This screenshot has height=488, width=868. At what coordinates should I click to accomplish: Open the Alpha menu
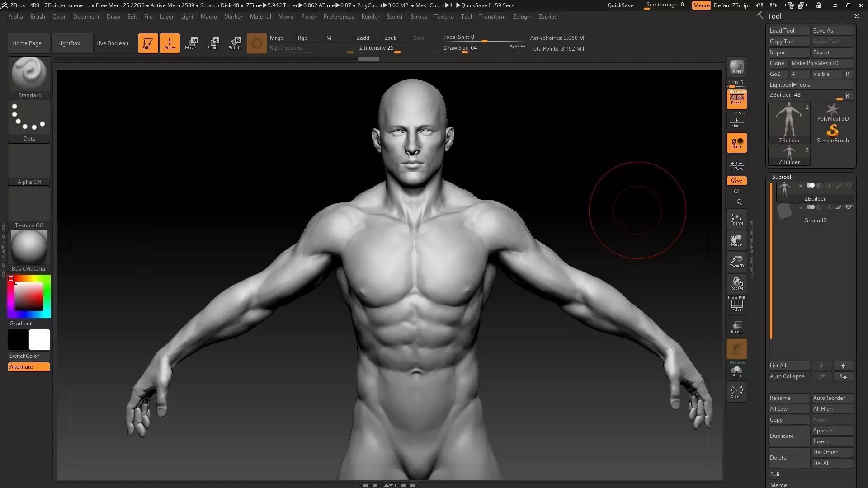[16, 17]
